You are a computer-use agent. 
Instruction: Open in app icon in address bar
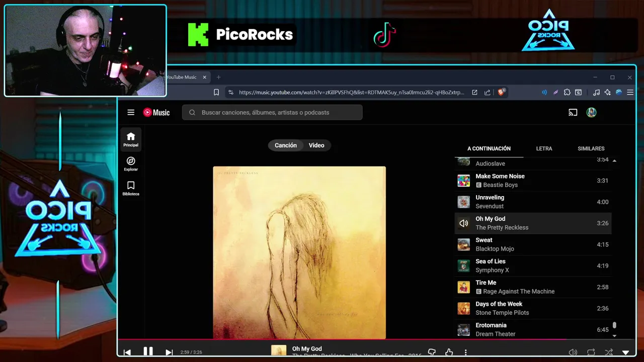(x=474, y=93)
